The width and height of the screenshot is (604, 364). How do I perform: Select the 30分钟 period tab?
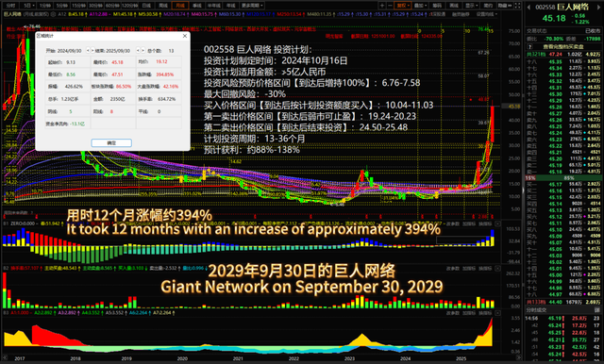95,6
